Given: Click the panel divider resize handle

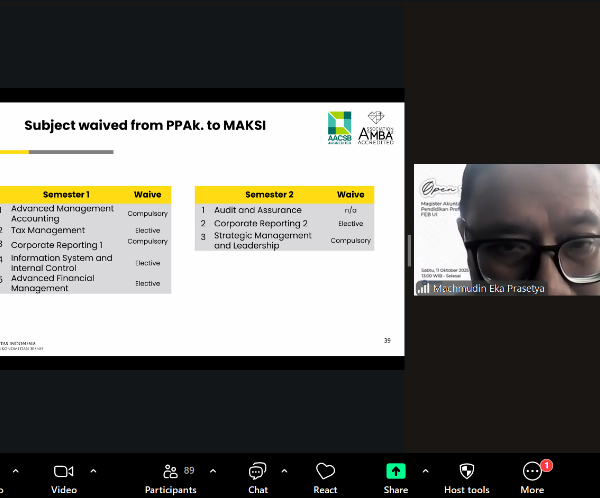Looking at the screenshot, I should [x=409, y=251].
